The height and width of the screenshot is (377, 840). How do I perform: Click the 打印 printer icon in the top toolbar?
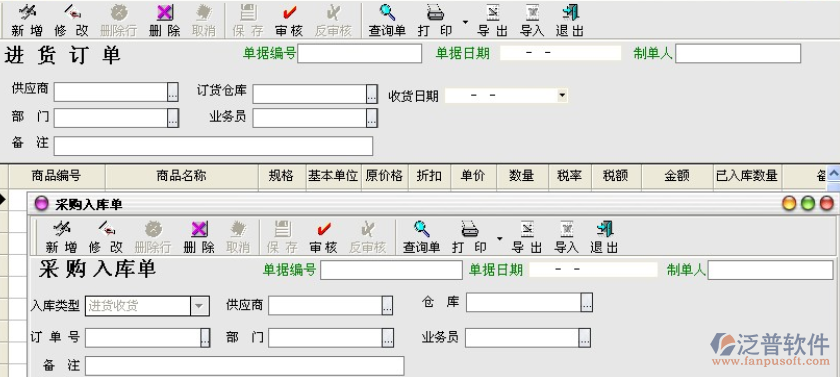click(435, 20)
